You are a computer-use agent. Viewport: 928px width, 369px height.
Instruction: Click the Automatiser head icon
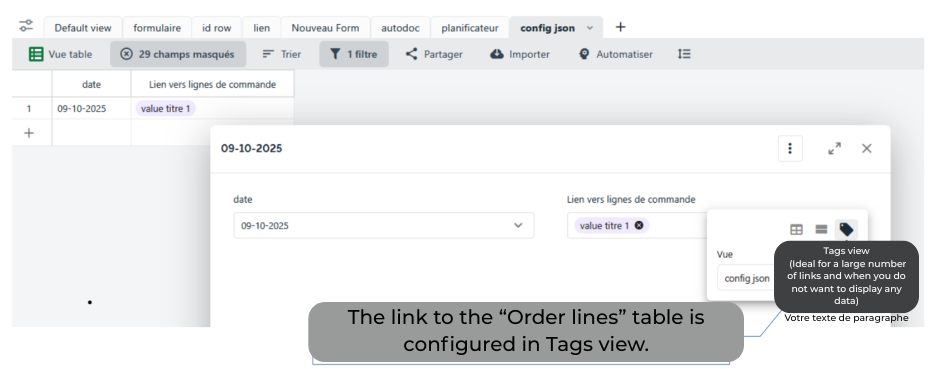(x=584, y=54)
